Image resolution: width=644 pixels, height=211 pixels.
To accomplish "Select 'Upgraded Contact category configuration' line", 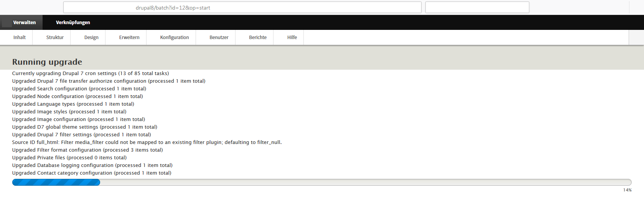I will point(92,173).
